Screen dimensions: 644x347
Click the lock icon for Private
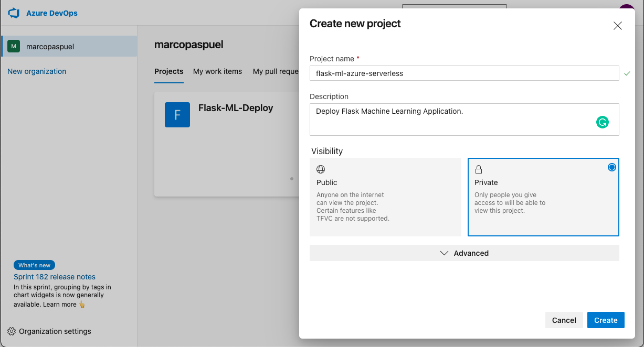tap(479, 169)
